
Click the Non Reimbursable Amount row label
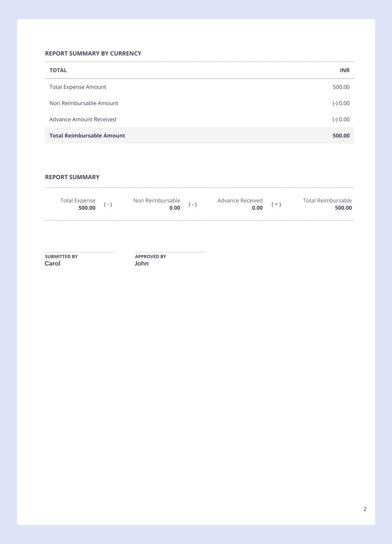[x=84, y=103]
